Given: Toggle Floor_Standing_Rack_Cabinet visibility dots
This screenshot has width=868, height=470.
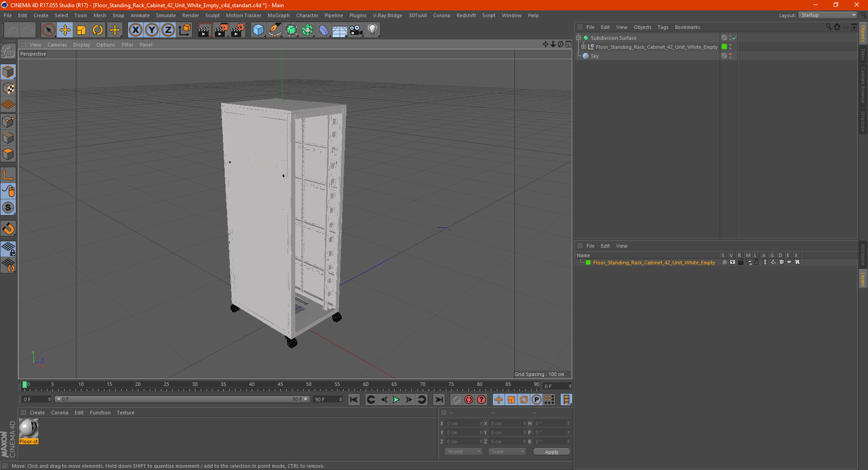Looking at the screenshot, I should pyautogui.click(x=730, y=47).
